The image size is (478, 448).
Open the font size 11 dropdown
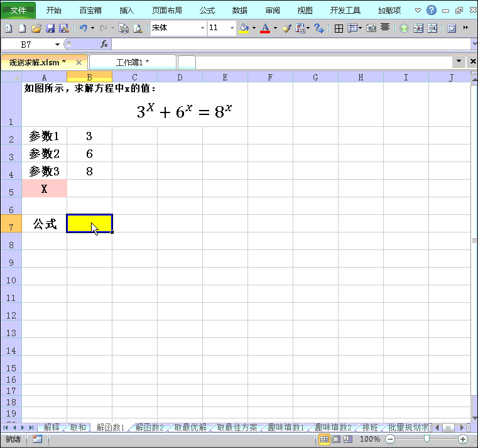pyautogui.click(x=232, y=28)
